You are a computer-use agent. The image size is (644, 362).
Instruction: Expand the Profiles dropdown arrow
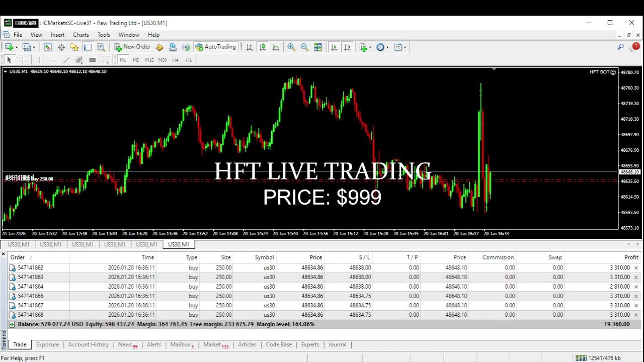tap(34, 47)
